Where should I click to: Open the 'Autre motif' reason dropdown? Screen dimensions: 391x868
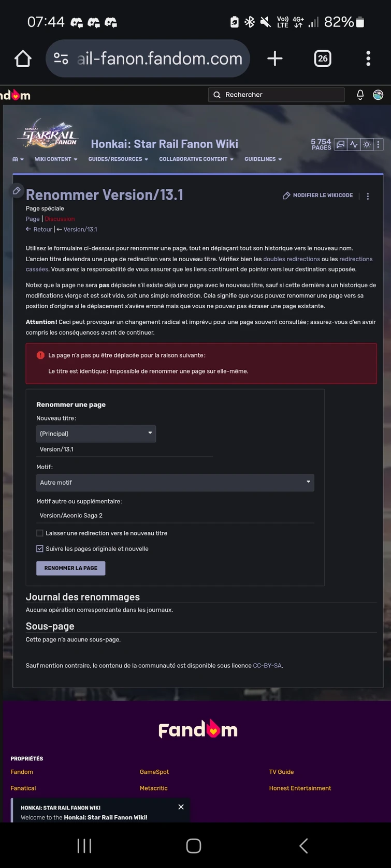click(x=175, y=483)
